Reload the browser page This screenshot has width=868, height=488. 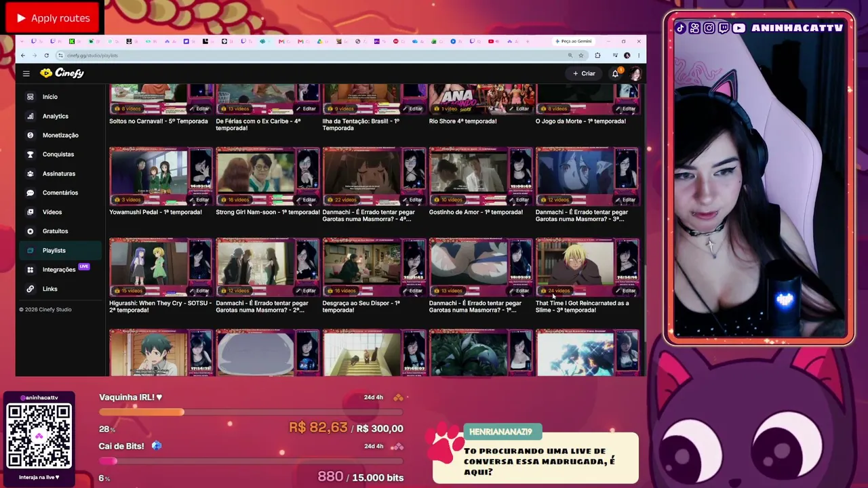[x=46, y=56]
